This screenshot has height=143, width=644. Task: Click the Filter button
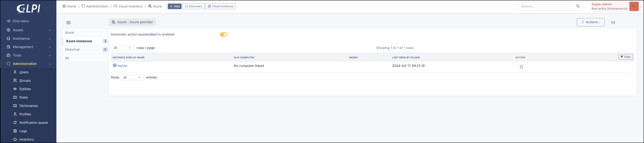coord(625,57)
